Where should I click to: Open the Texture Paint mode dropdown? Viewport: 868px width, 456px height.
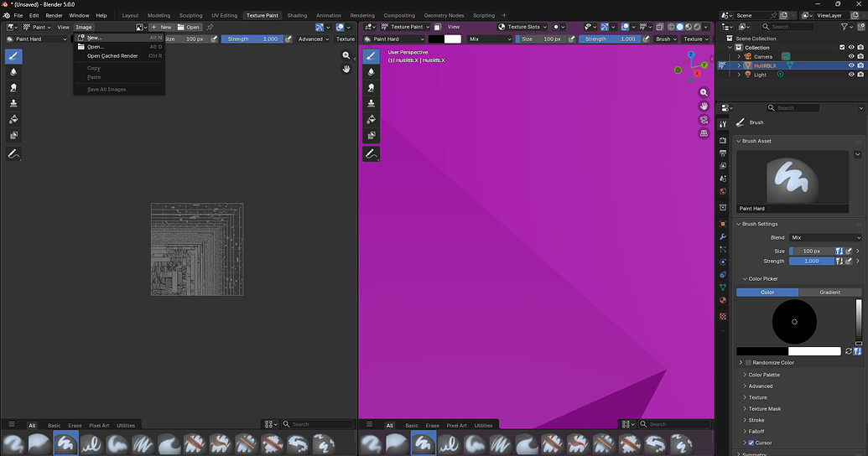(x=406, y=27)
